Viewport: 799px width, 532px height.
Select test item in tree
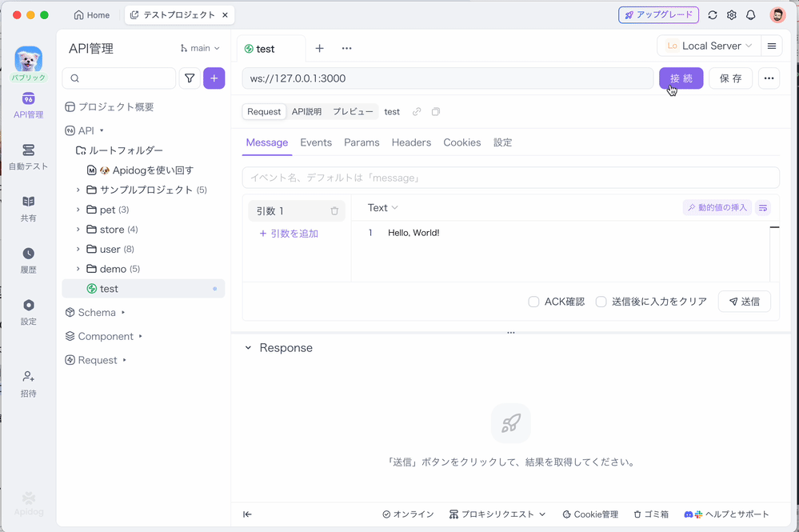[143, 289]
